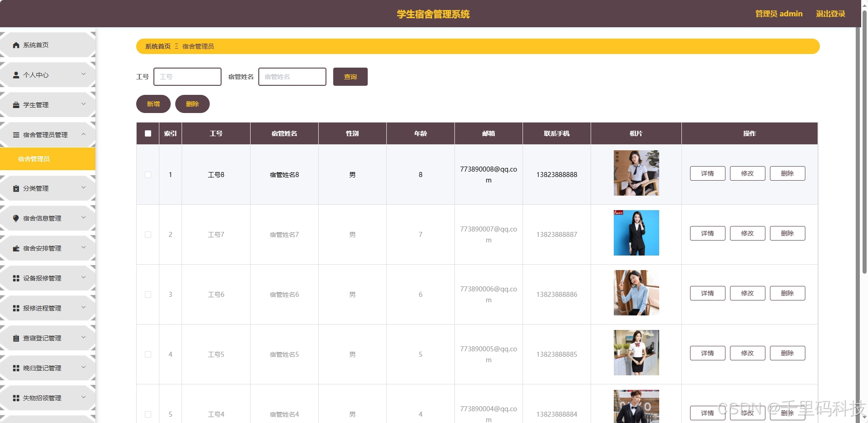Open the photo thumbnail for 宿管姓名7

click(x=636, y=233)
